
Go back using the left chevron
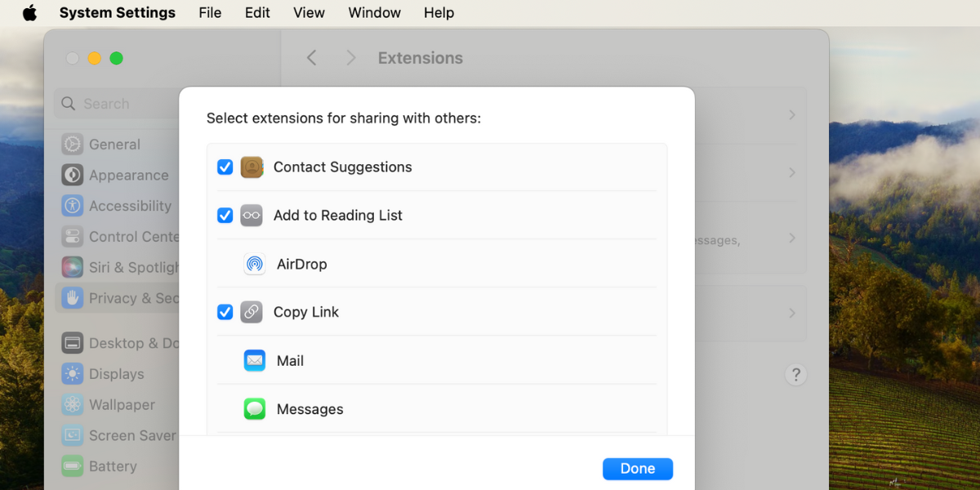311,58
